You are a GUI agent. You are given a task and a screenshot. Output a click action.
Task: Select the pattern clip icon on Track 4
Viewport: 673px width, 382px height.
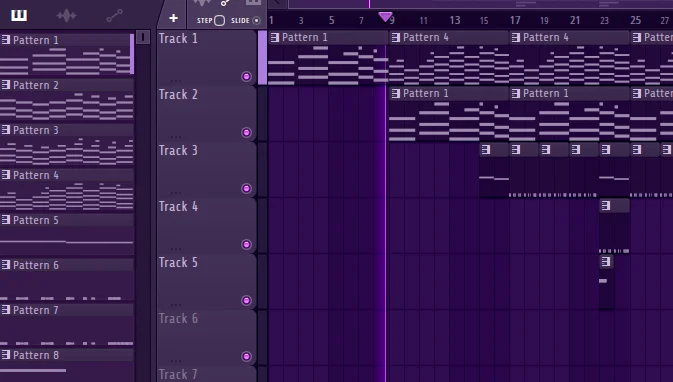(606, 206)
